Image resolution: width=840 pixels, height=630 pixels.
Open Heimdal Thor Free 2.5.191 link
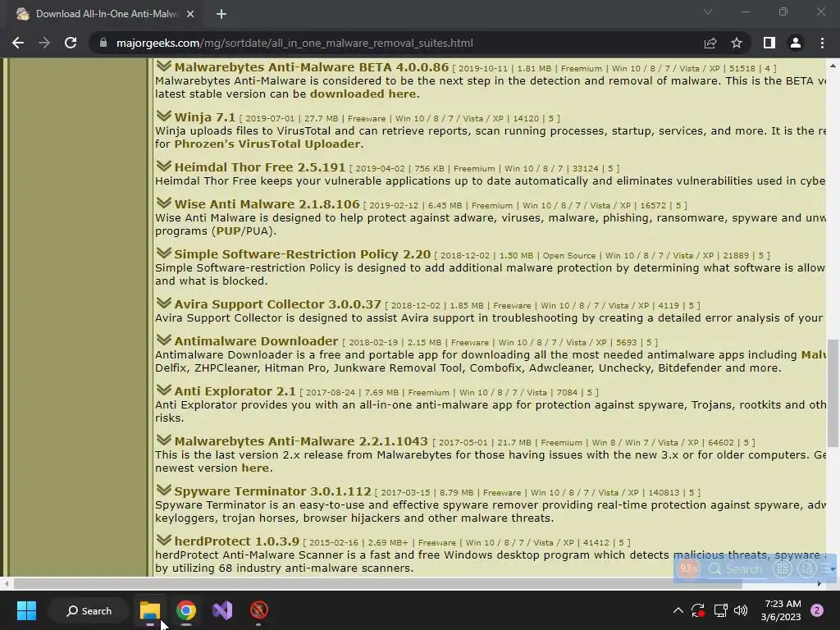click(260, 167)
